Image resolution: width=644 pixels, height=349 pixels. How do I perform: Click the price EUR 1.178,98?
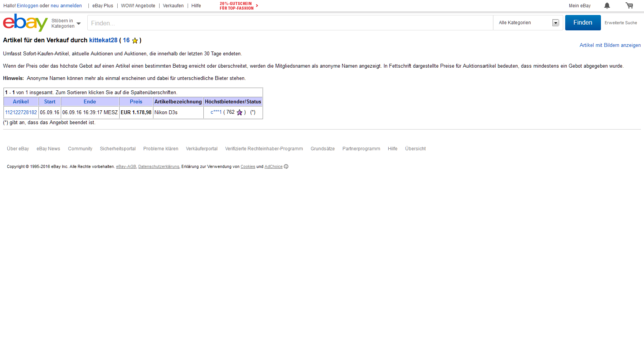[x=136, y=112]
